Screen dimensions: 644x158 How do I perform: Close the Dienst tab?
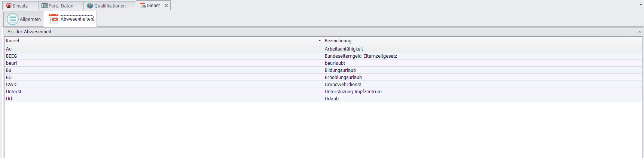[x=167, y=6]
